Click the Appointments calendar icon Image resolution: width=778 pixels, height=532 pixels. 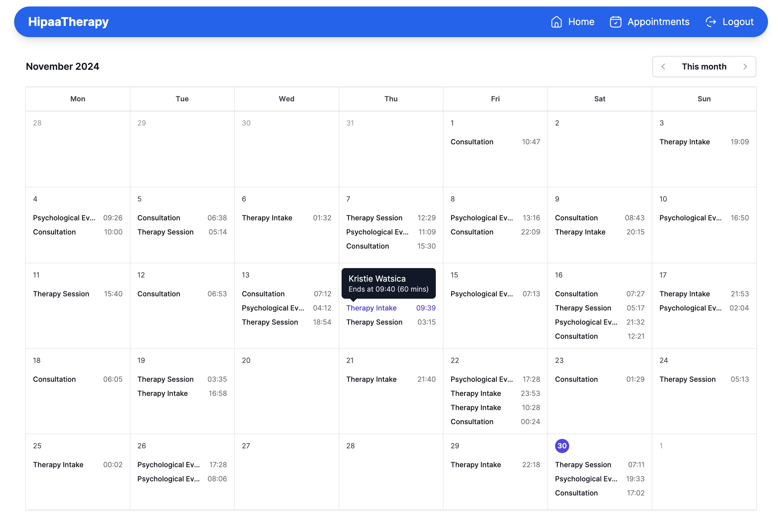point(616,22)
